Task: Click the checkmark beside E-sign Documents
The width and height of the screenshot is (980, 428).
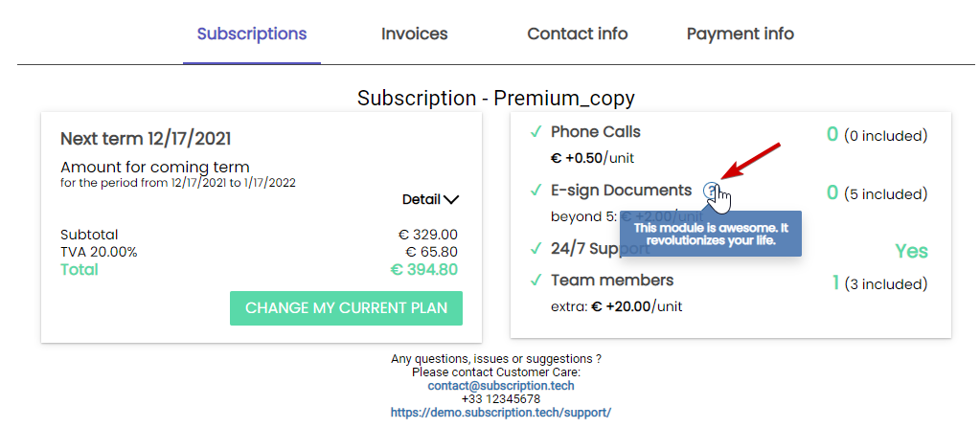Action: tap(536, 191)
